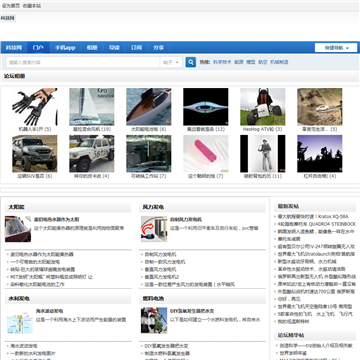Click the 收藏本站 link at top
The height and width of the screenshot is (360, 360).
point(32,6)
